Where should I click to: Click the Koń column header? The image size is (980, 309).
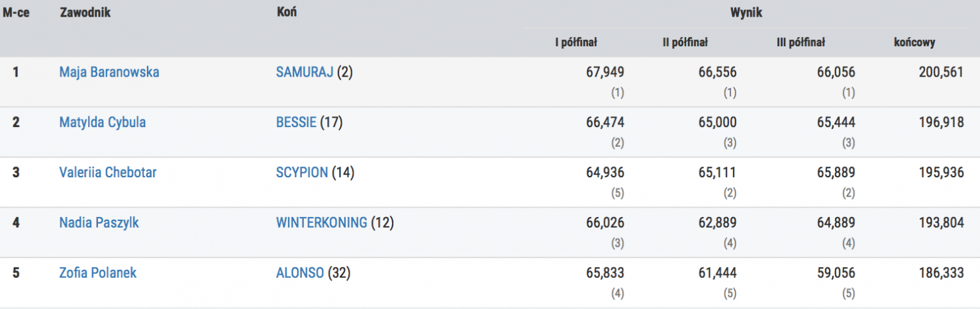point(286,13)
